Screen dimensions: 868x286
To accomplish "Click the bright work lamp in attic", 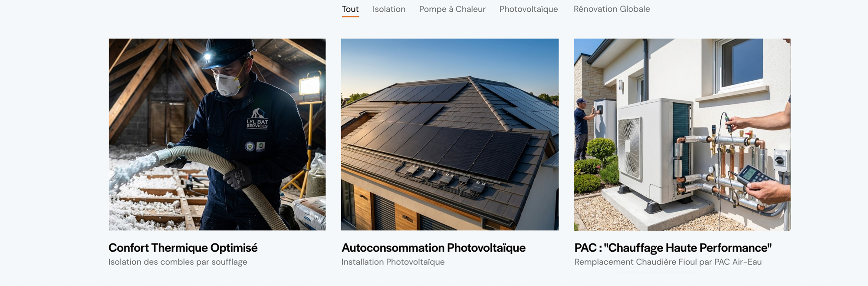I will click(310, 85).
